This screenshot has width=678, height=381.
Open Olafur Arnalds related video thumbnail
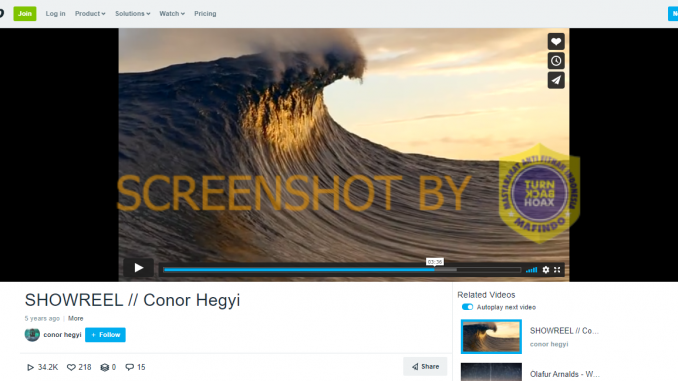[491, 372]
